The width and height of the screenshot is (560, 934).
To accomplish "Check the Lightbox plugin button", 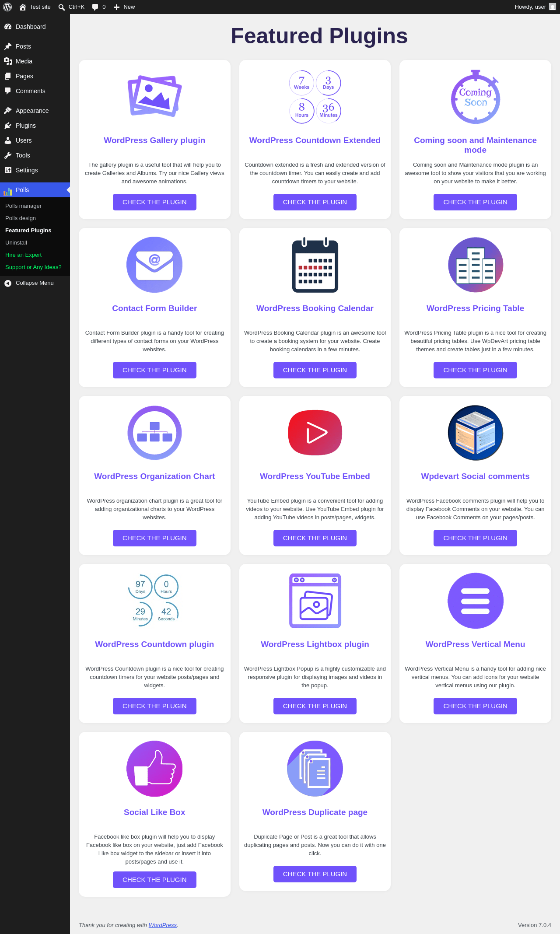I will point(315,706).
